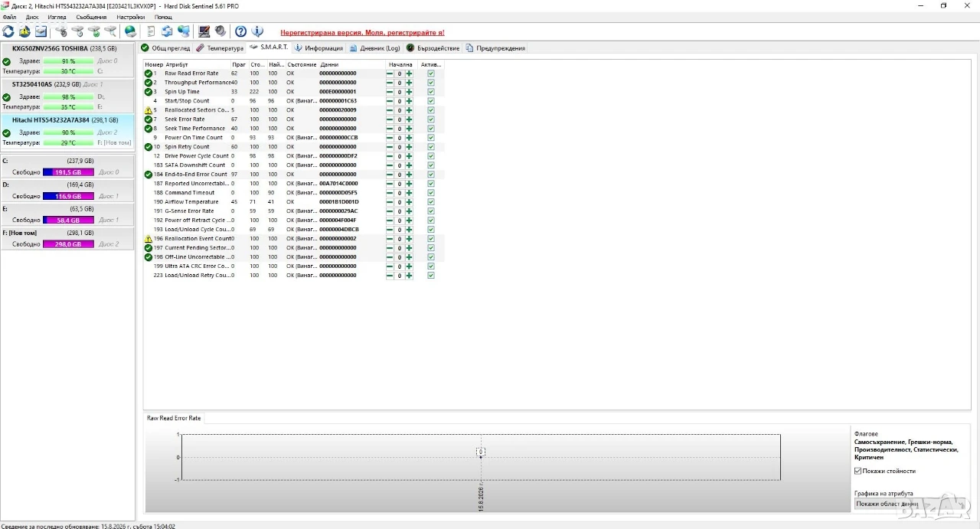Switch to the Дневник (Log) tab

(x=374, y=48)
